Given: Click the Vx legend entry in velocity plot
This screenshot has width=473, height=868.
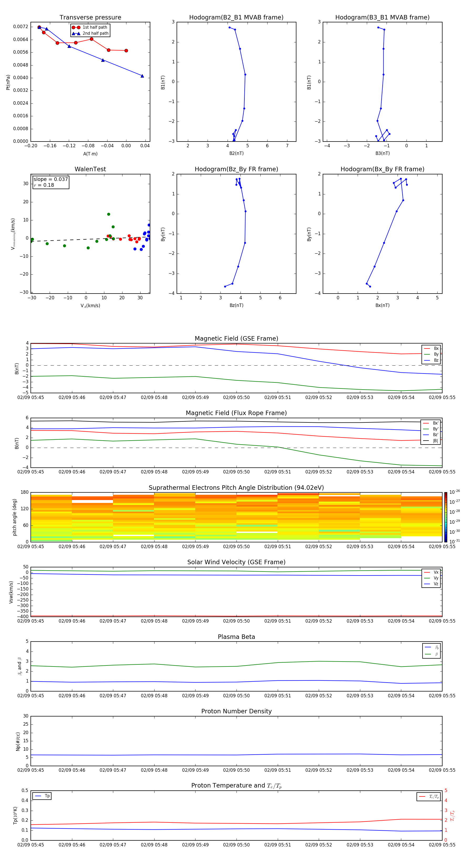Looking at the screenshot, I should tap(431, 572).
